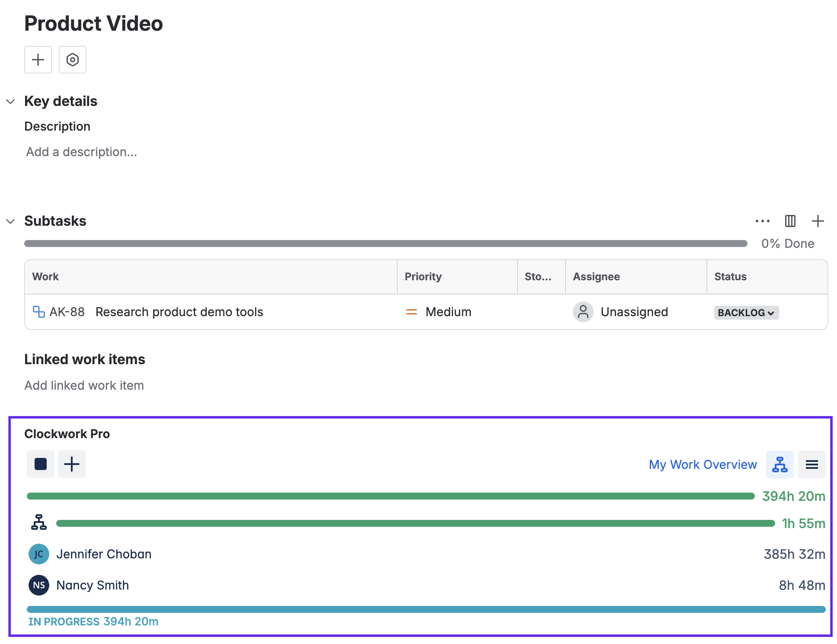Click the Priority column header
The width and height of the screenshot is (837, 644).
click(x=423, y=277)
